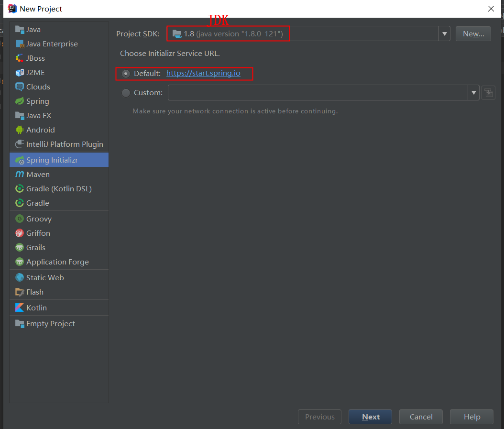504x429 pixels.
Task: Select the JBoss list entry
Action: pos(59,58)
